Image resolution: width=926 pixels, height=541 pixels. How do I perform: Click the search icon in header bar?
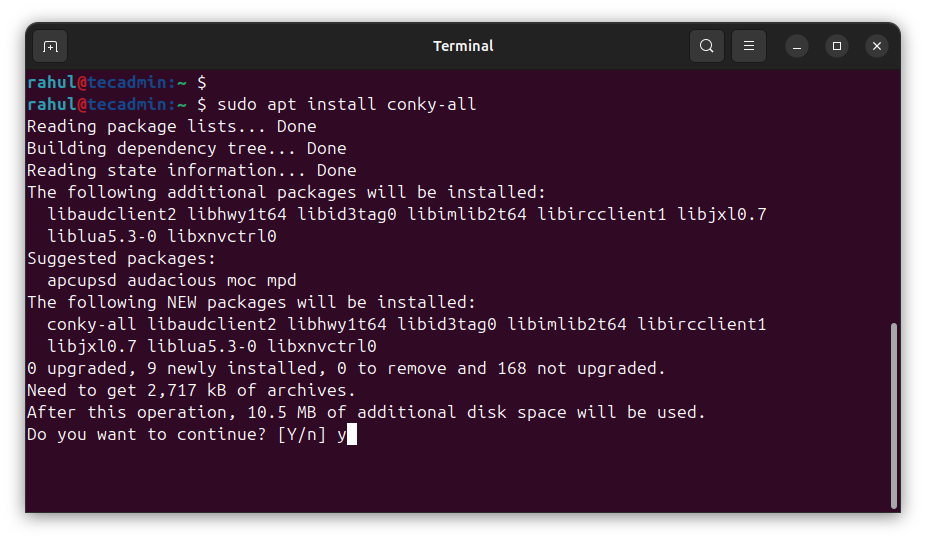click(706, 46)
